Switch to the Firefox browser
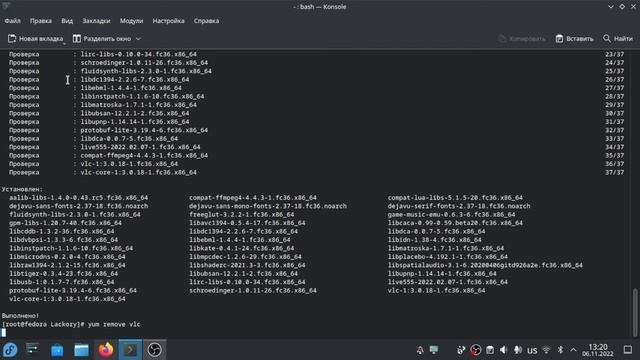This screenshot has width=640, height=360. pos(106,350)
